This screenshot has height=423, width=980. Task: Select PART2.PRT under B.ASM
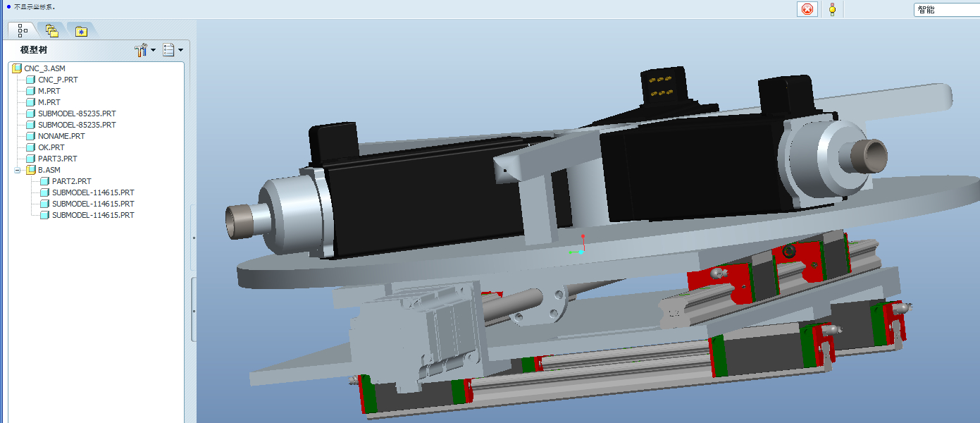[66, 181]
